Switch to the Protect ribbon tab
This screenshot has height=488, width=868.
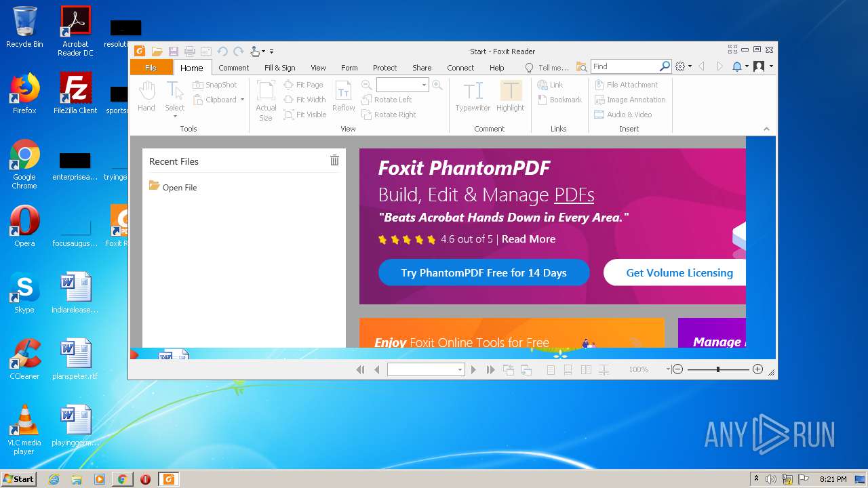pos(384,68)
